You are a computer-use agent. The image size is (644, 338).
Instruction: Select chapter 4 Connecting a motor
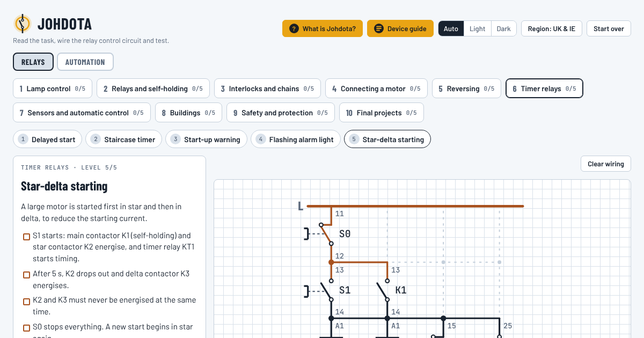pos(376,89)
